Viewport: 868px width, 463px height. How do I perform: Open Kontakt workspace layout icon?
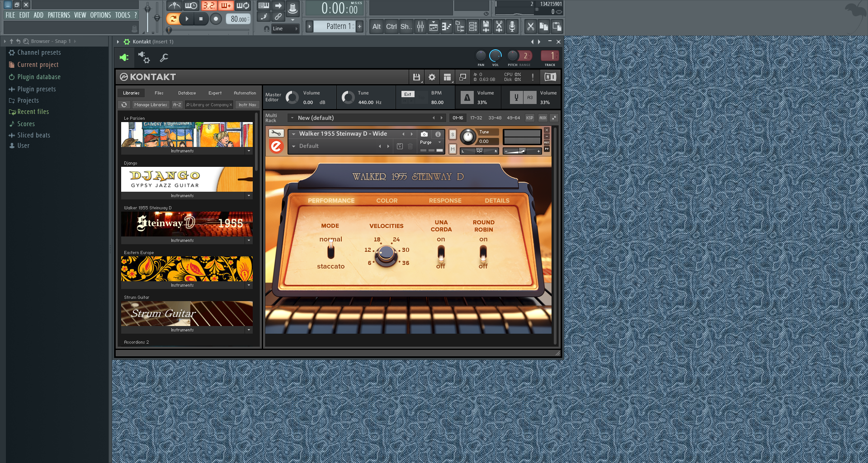pos(447,77)
